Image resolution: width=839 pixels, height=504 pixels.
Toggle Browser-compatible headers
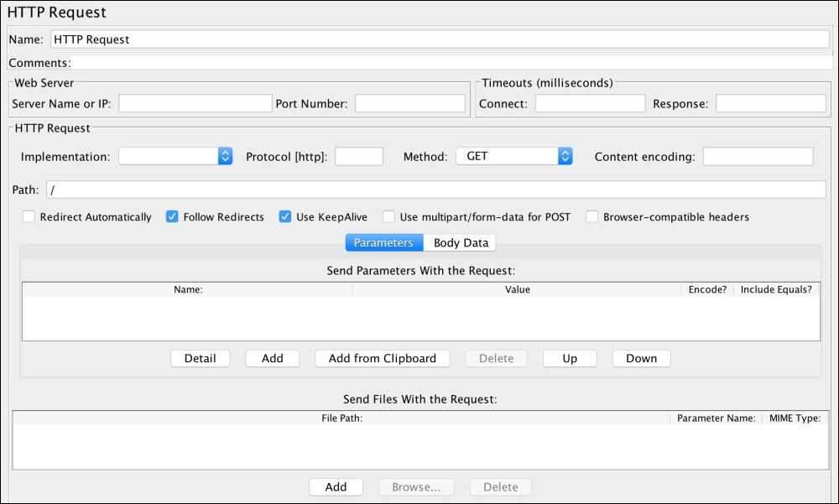[x=591, y=216]
